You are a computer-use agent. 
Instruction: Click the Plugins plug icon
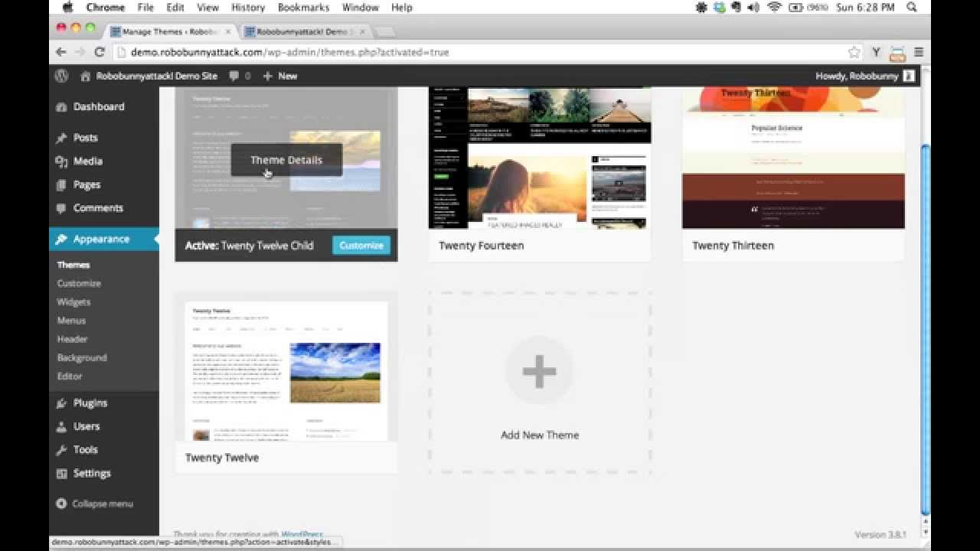pyautogui.click(x=62, y=403)
